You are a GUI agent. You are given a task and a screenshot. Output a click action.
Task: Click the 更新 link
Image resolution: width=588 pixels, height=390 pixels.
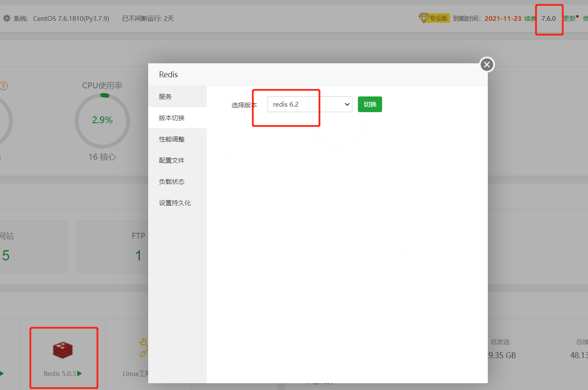(x=569, y=18)
